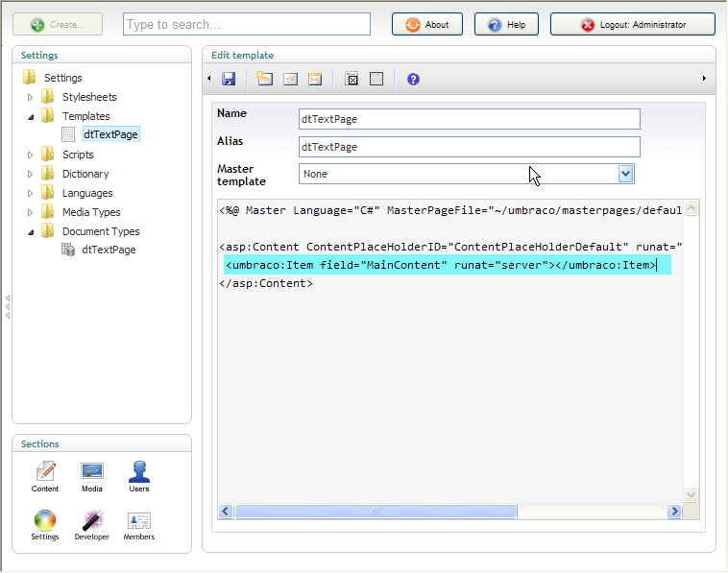Click the dtTextPage document type icon
The width and height of the screenshot is (728, 573).
[x=68, y=250]
